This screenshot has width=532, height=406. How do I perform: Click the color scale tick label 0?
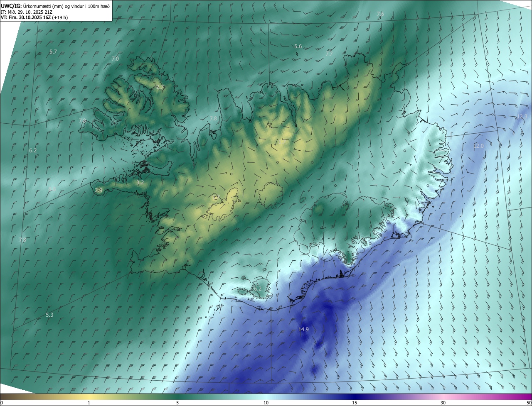tap(2, 403)
